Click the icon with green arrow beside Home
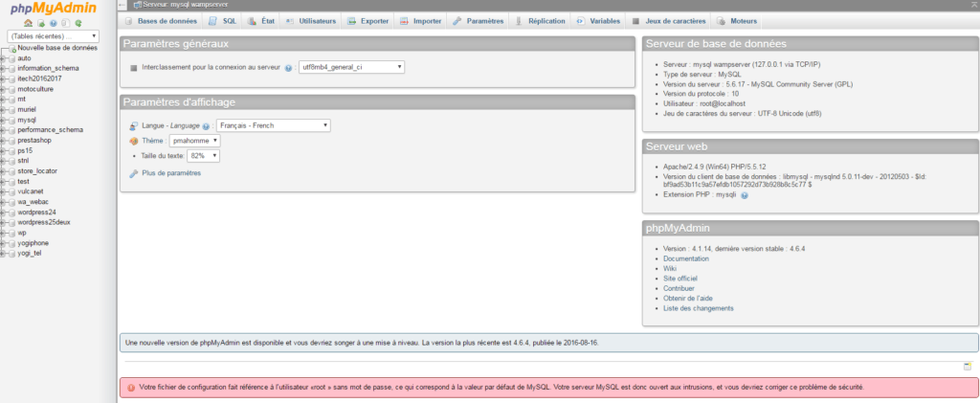This screenshot has height=403, width=980. 40,23
